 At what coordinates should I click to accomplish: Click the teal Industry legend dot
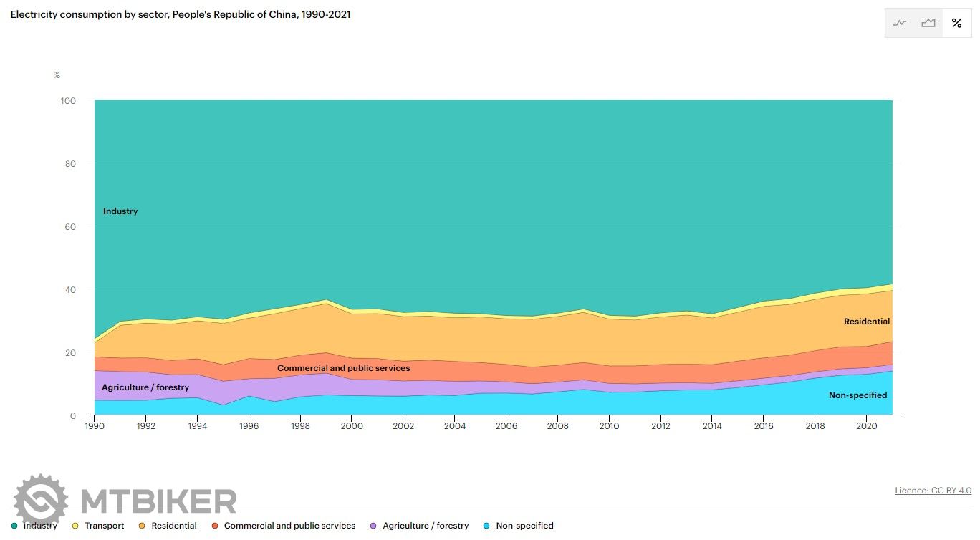14,526
